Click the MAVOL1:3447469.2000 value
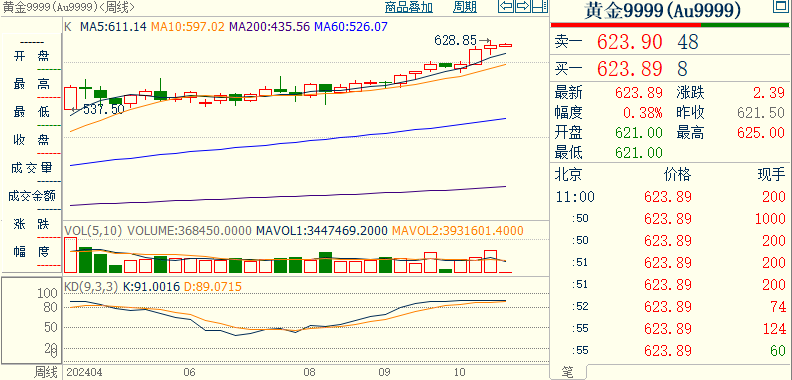This screenshot has width=792, height=380. [321, 231]
